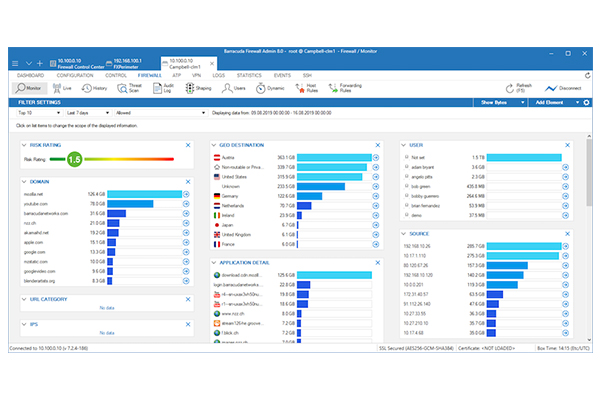
Task: Click the 1.5 risk rating indicator
Action: pyautogui.click(x=75, y=159)
